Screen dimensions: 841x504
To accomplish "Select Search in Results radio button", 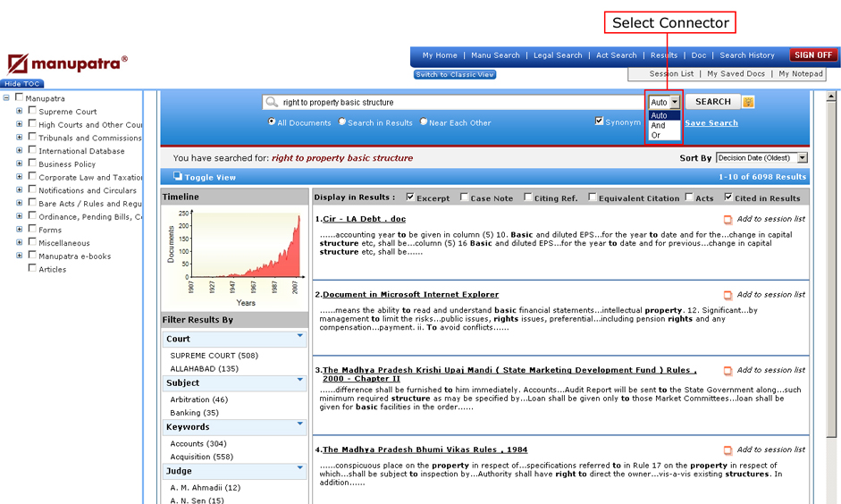I will 342,122.
